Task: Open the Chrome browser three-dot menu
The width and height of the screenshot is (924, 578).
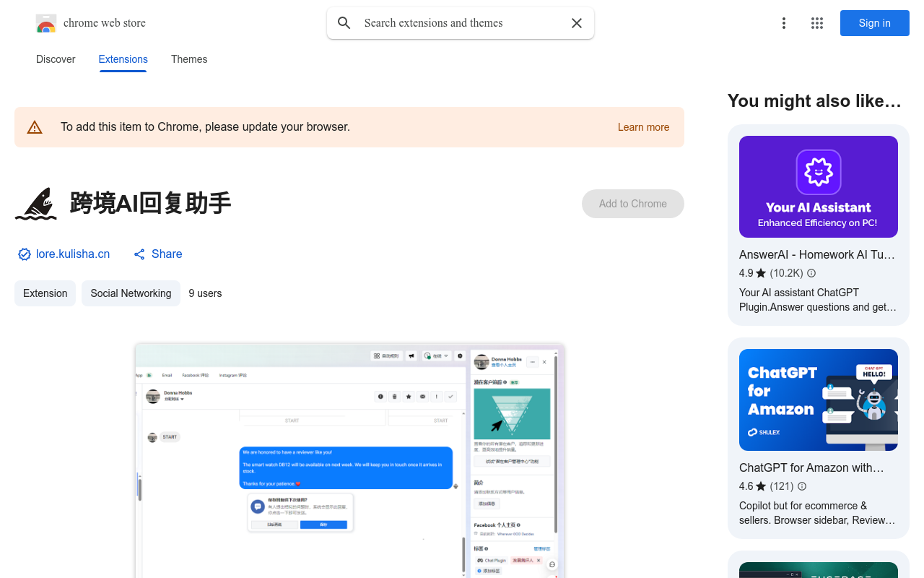Action: 784,23
